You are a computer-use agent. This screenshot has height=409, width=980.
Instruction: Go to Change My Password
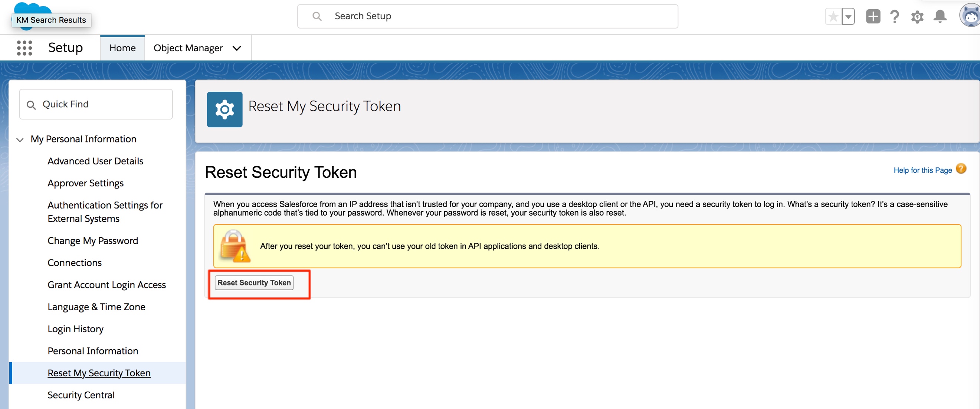coord(92,241)
